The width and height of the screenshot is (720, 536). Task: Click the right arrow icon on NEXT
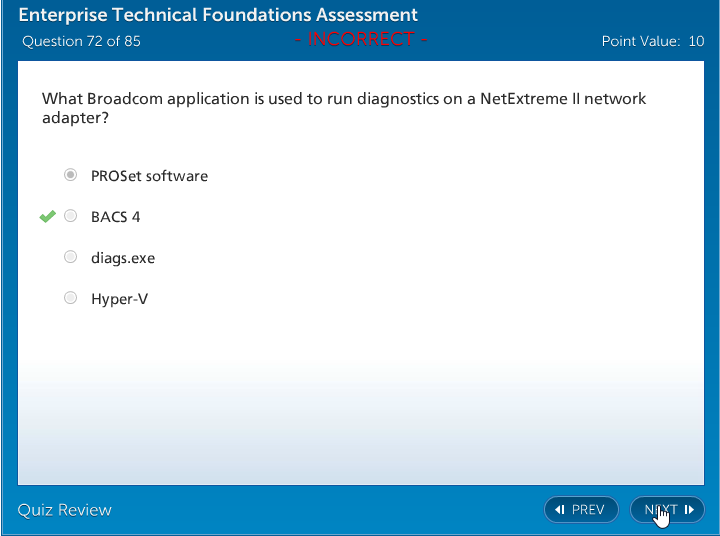click(690, 510)
